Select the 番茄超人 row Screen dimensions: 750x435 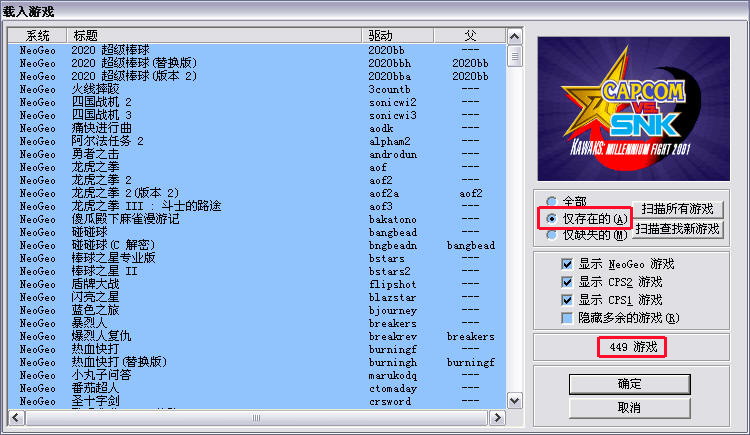pos(257,388)
